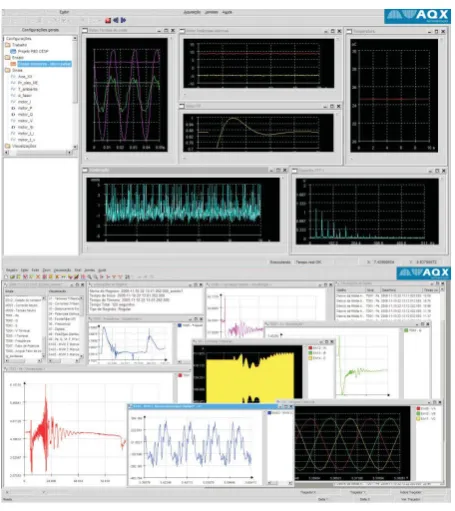
Task: Click the blue forward arrow icon in top toolbar
Action: [123, 20]
